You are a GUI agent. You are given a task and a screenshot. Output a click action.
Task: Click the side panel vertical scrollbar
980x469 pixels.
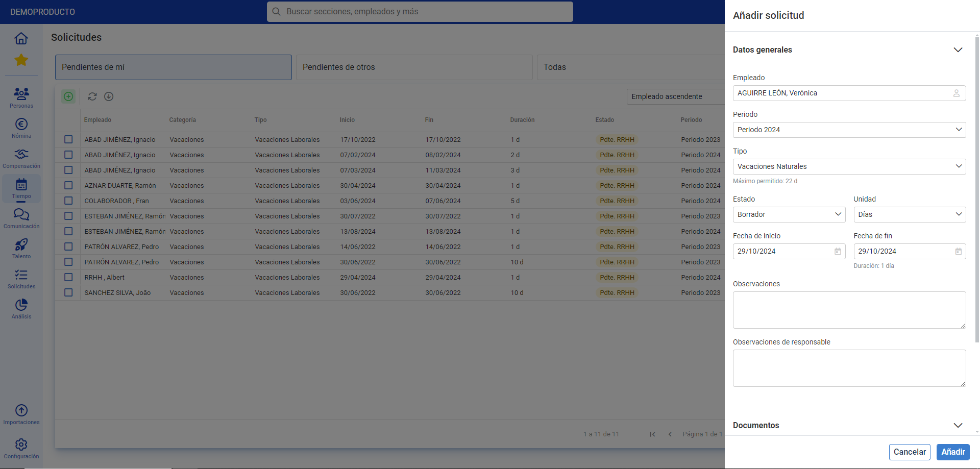click(977, 189)
